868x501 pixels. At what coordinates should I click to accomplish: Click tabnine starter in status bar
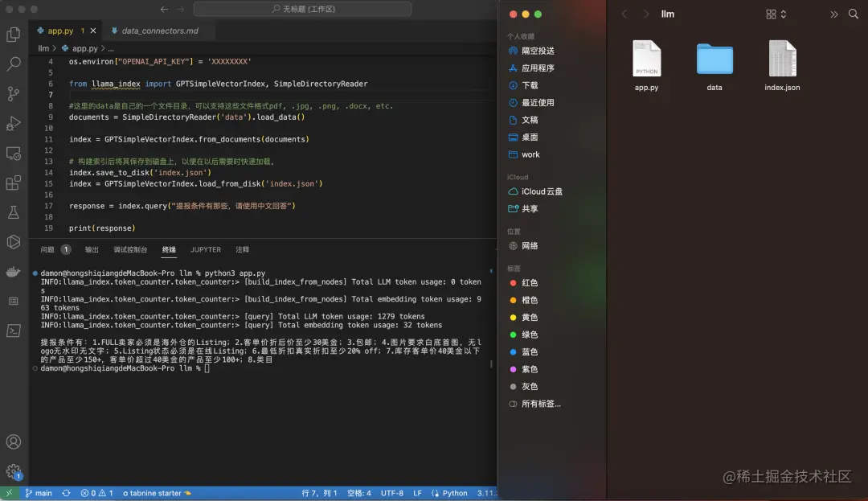[157, 493]
